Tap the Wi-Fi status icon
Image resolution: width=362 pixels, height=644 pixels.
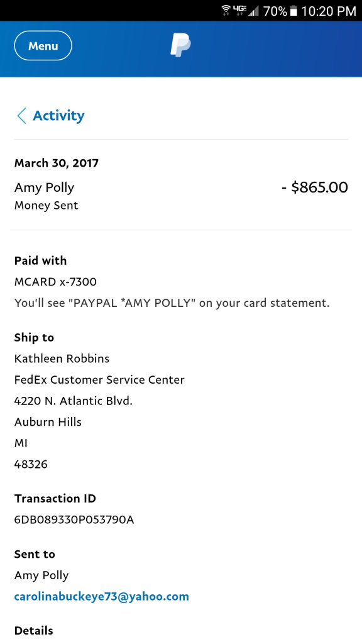(226, 10)
